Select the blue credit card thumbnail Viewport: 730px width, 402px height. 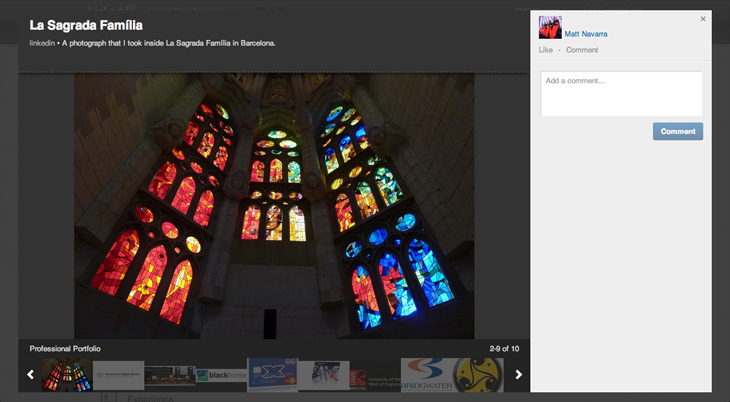[272, 375]
